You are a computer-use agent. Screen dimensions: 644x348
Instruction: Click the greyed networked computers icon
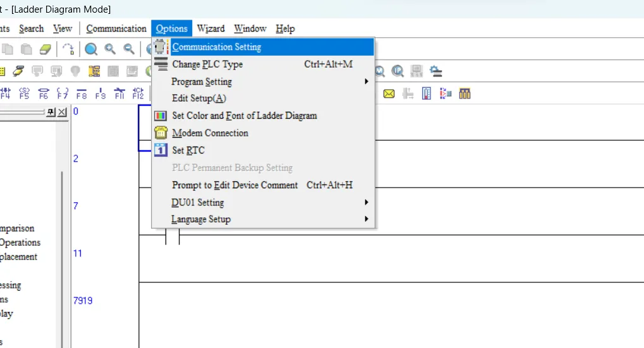[x=416, y=71]
